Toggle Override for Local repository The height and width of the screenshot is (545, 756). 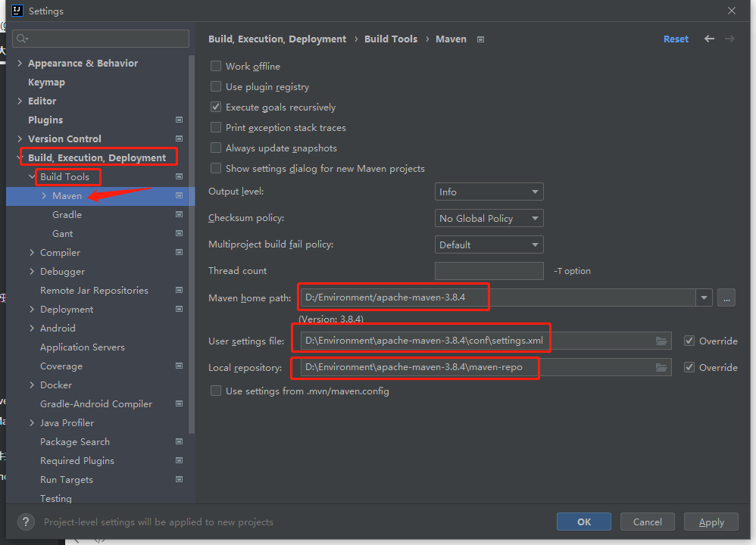[689, 367]
